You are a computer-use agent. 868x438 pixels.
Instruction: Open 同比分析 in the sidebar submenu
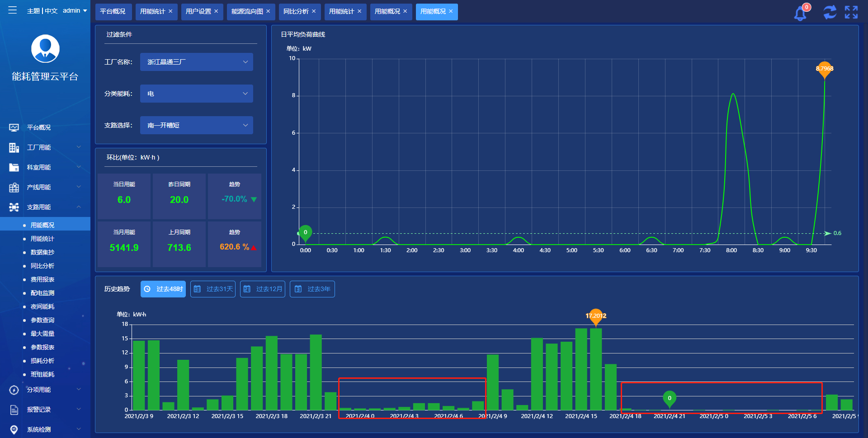point(42,266)
